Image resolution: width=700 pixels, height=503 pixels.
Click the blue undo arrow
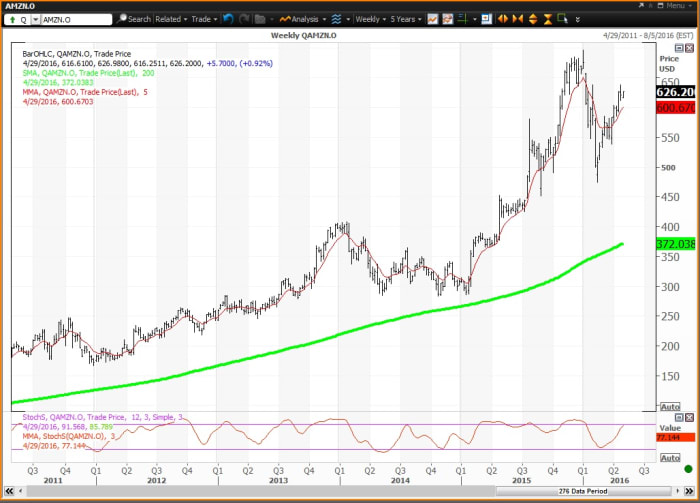tap(227, 19)
